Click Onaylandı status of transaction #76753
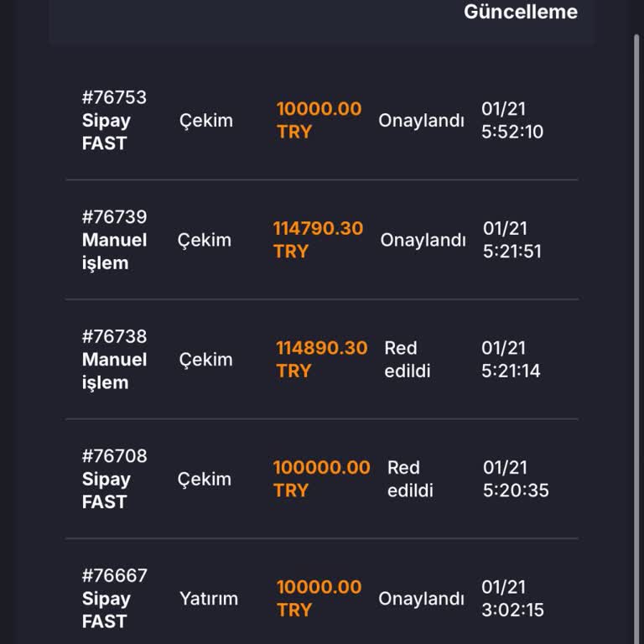 coord(421,120)
